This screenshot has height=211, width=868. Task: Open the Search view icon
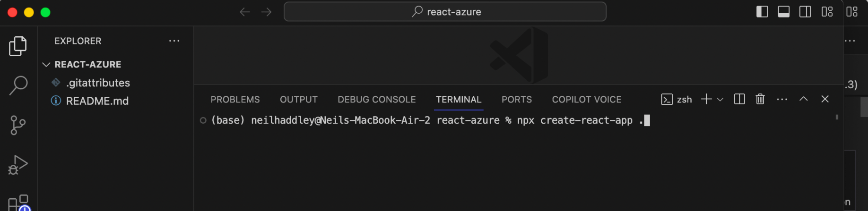point(18,85)
